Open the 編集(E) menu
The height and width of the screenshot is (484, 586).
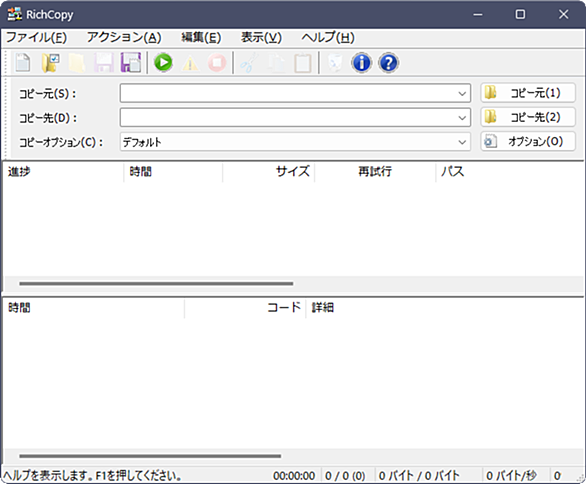pyautogui.click(x=201, y=37)
